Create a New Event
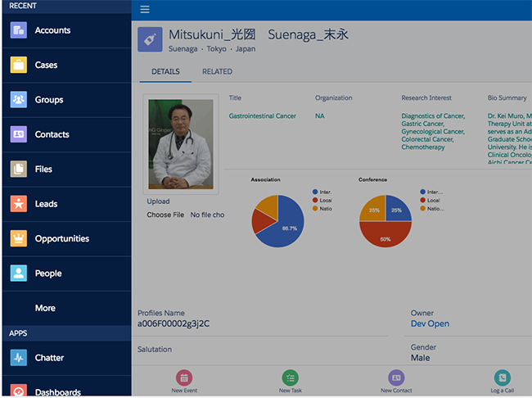This screenshot has width=532, height=398. pos(184,382)
